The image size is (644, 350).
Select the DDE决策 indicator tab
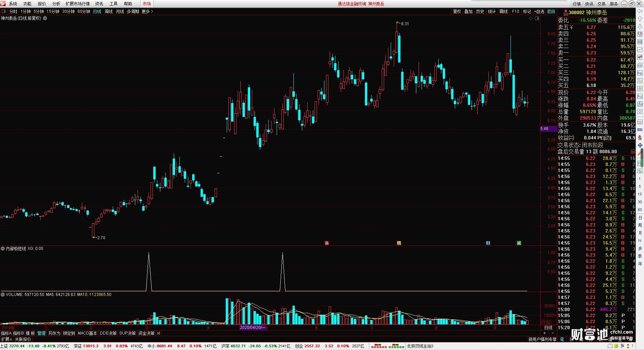[108, 333]
